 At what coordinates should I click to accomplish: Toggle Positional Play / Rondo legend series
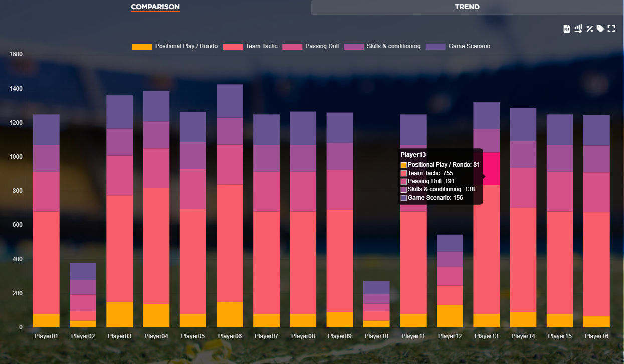coord(186,46)
